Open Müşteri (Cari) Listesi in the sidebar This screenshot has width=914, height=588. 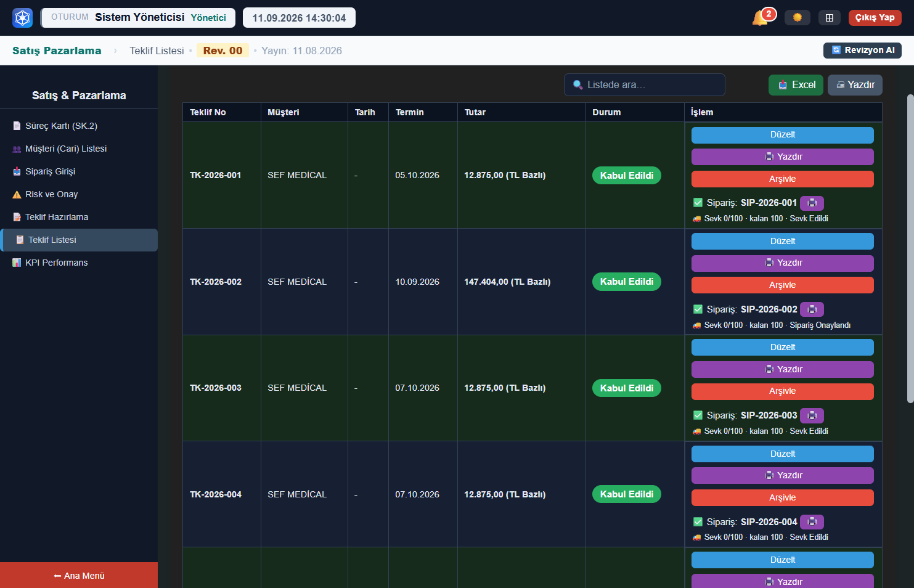[79, 149]
